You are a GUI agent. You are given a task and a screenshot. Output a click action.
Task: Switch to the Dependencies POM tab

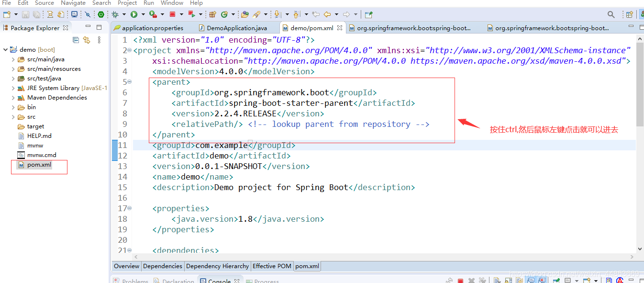point(163,266)
